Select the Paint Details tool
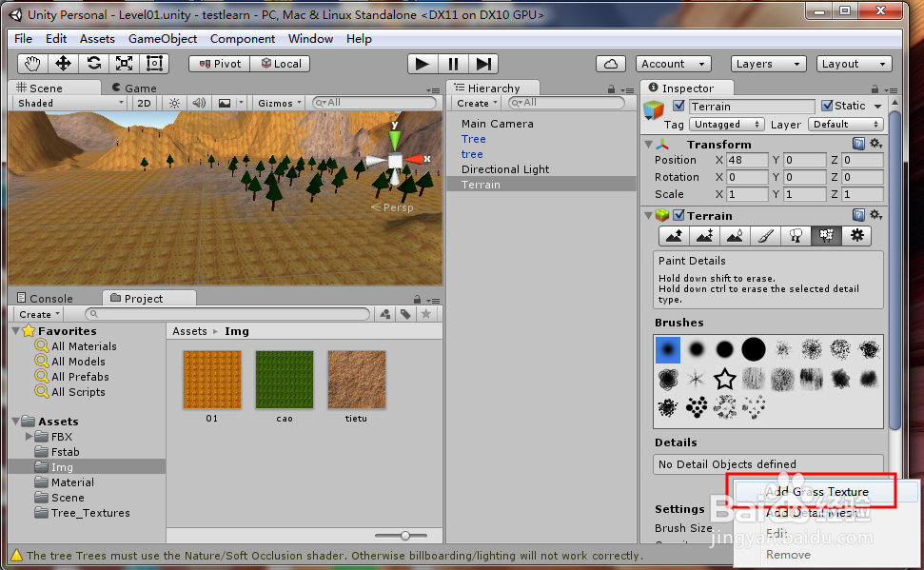This screenshot has height=570, width=924. pos(826,236)
